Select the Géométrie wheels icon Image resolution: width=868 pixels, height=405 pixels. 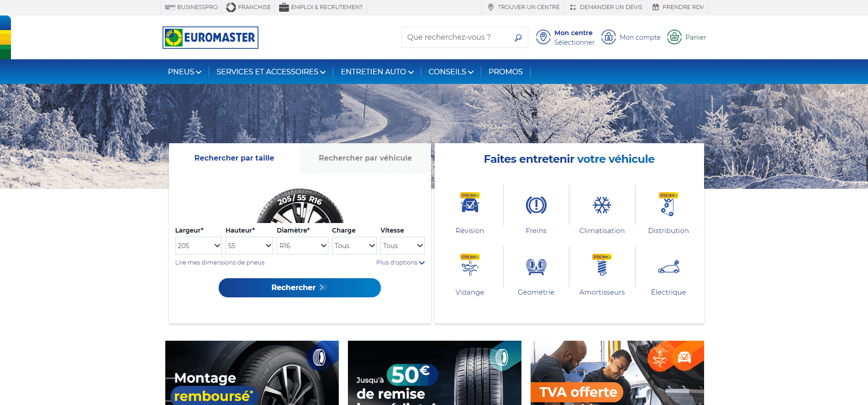point(536,267)
